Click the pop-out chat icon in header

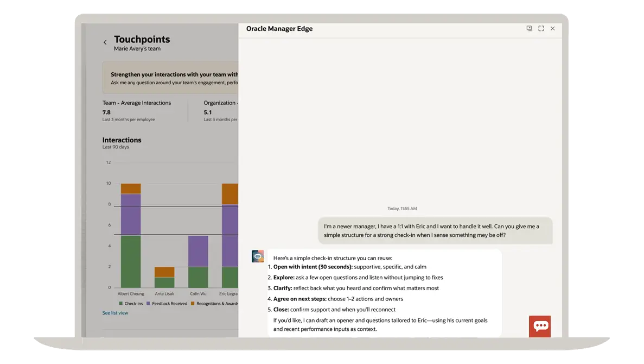point(529,29)
